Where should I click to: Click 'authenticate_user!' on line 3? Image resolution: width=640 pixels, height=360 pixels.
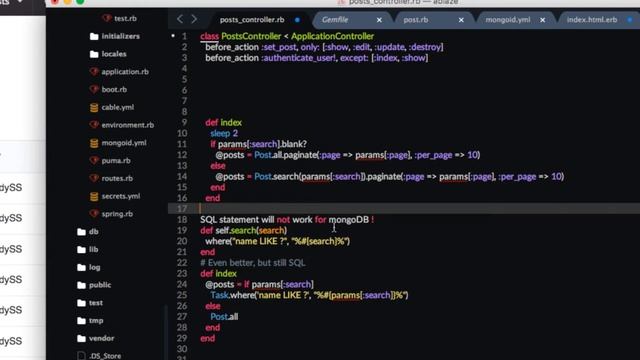coord(301,58)
